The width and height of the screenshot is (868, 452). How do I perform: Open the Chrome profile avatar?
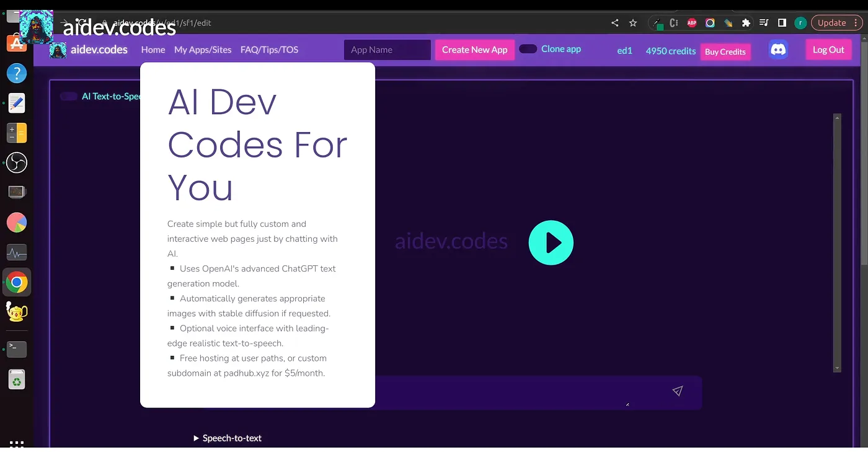[800, 23]
